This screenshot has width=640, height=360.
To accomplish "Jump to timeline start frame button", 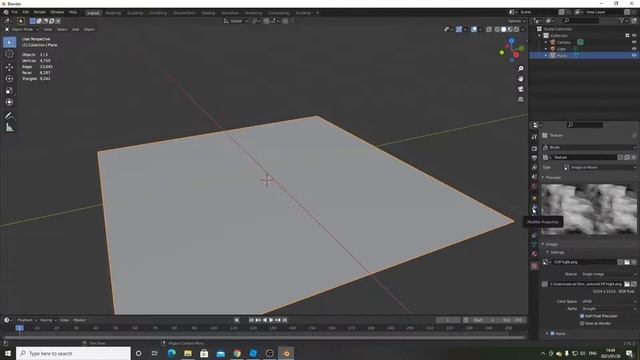I will (x=251, y=320).
